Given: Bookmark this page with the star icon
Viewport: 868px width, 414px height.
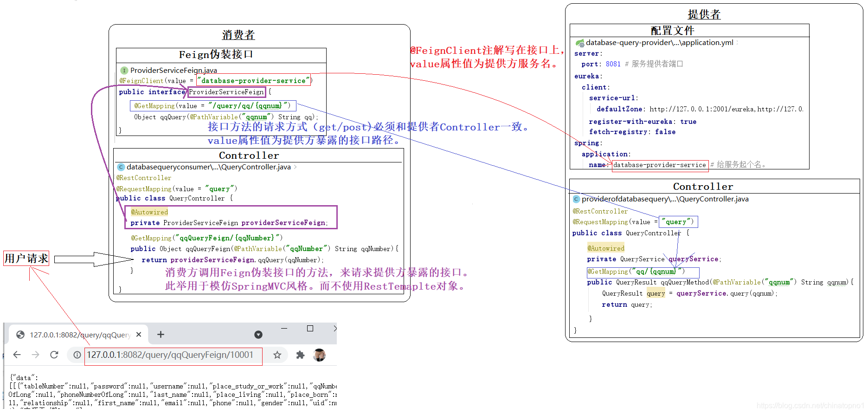Looking at the screenshot, I should point(277,355).
